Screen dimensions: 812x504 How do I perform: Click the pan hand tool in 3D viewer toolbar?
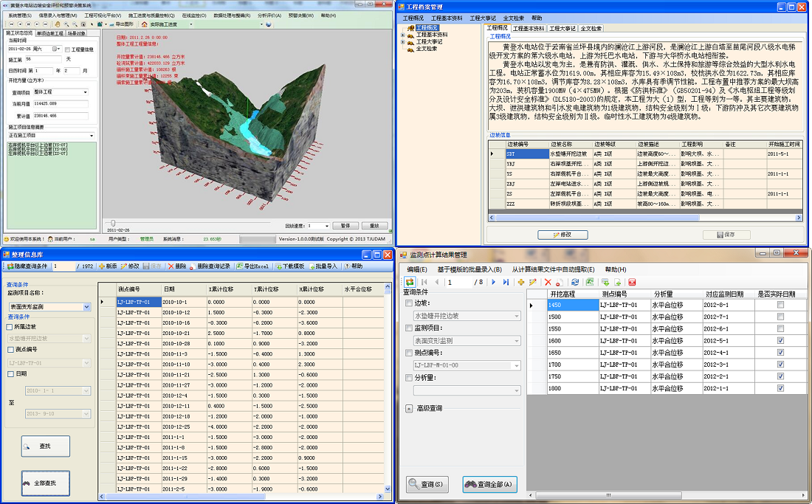58,24
